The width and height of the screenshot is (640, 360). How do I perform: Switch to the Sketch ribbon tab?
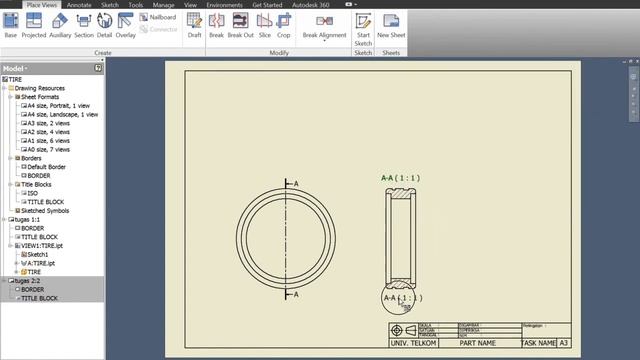pos(110,5)
